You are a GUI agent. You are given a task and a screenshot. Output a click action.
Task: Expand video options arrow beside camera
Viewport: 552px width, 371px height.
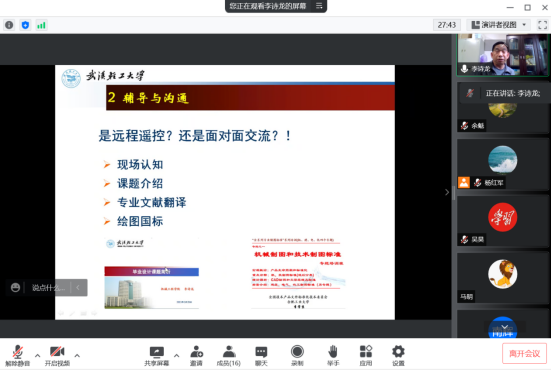pyautogui.click(x=77, y=356)
